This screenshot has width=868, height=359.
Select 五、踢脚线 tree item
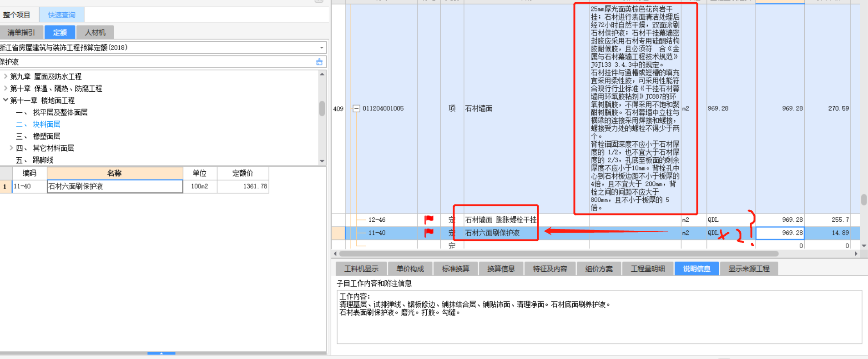[35, 160]
